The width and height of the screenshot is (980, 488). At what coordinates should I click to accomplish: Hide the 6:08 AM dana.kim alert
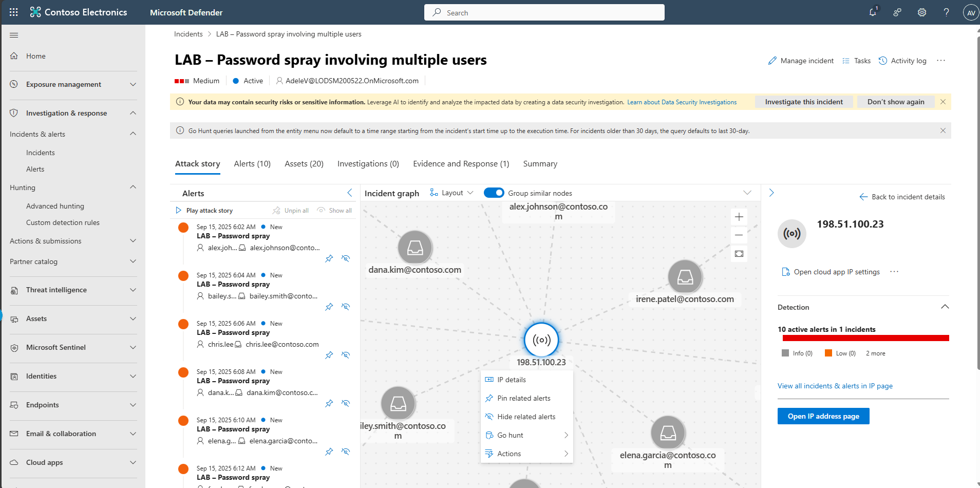346,403
